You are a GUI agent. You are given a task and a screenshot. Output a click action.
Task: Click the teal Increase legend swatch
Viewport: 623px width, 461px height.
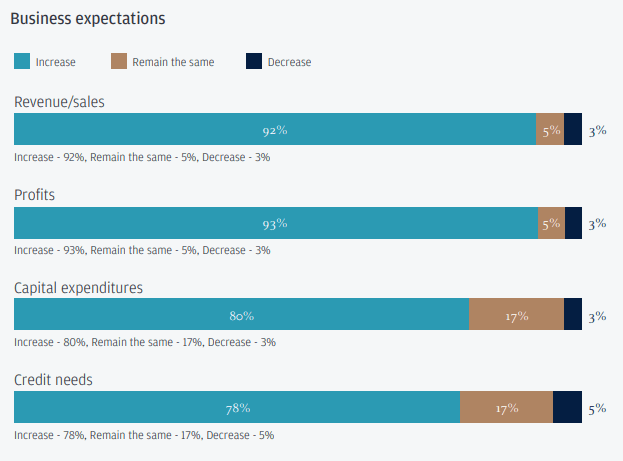[x=21, y=62]
